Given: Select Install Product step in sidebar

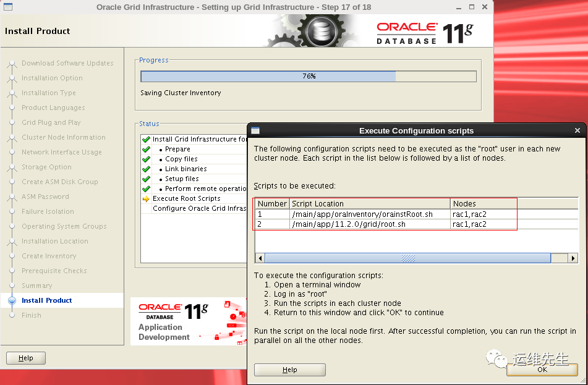Looking at the screenshot, I should click(47, 300).
